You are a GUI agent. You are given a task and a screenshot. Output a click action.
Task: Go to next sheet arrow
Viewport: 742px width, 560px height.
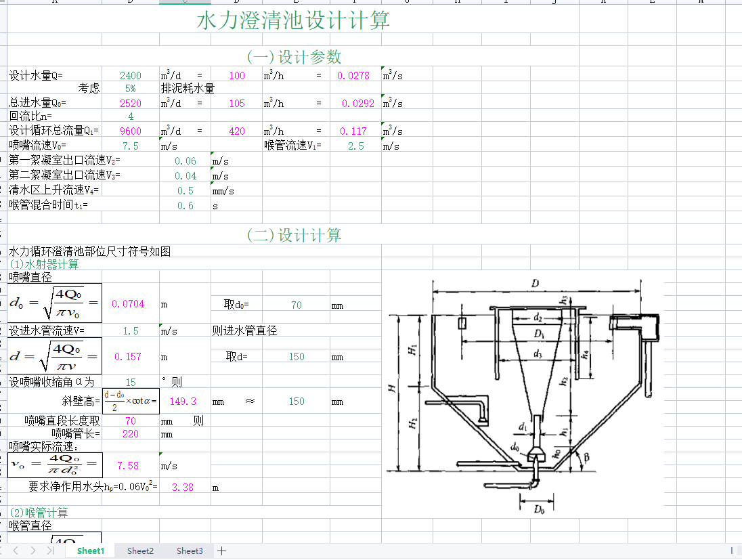[x=32, y=550]
